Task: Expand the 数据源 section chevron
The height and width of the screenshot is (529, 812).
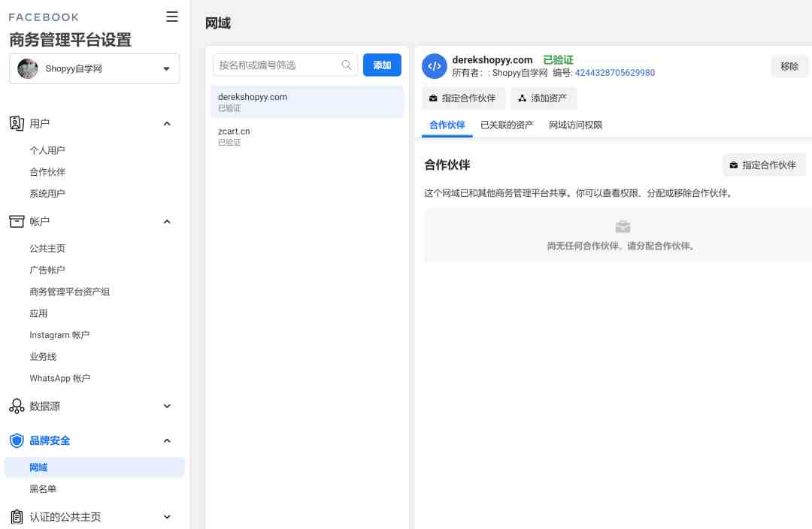Action: pos(167,407)
